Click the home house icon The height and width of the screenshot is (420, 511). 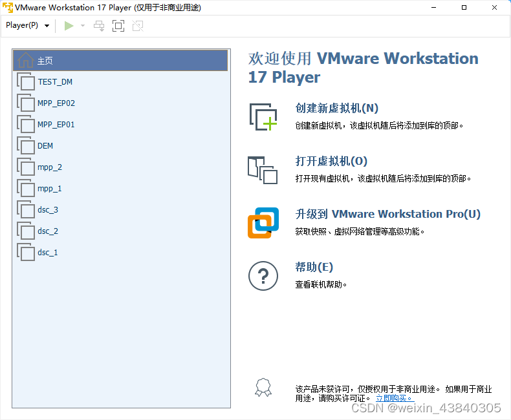click(25, 60)
